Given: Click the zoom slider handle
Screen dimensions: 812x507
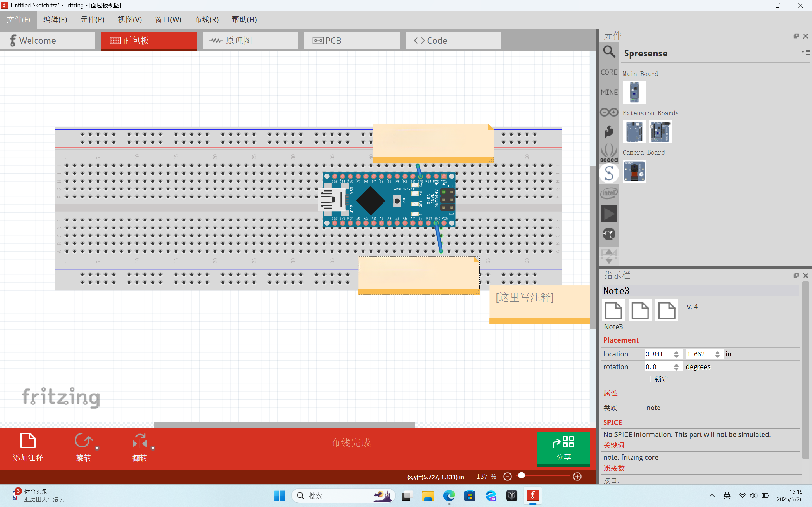Looking at the screenshot, I should (521, 476).
